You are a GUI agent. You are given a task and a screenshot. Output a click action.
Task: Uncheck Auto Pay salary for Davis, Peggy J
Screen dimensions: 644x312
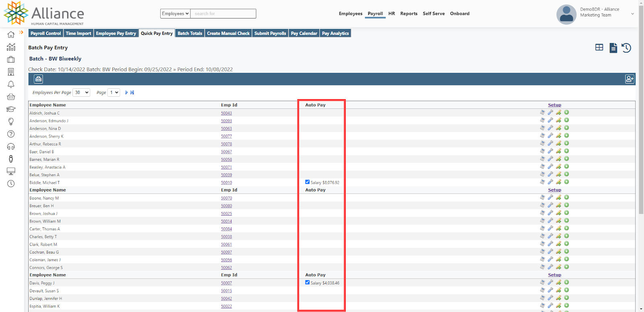[x=308, y=283]
